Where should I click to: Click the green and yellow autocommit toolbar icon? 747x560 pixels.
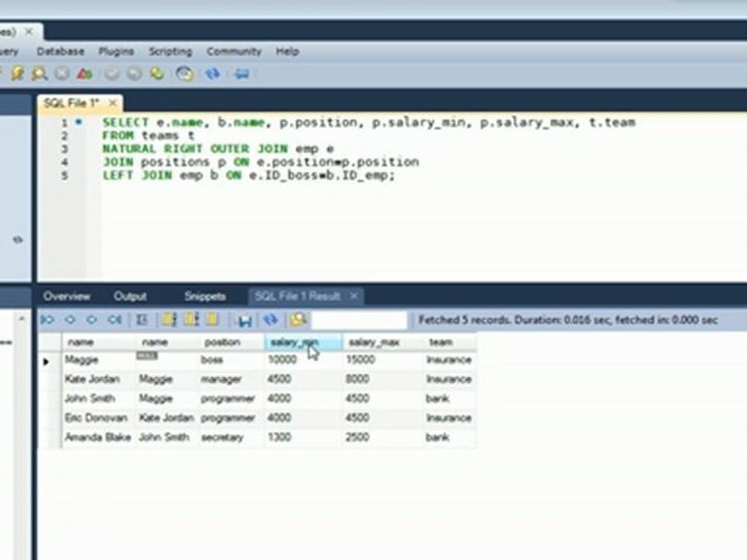156,74
